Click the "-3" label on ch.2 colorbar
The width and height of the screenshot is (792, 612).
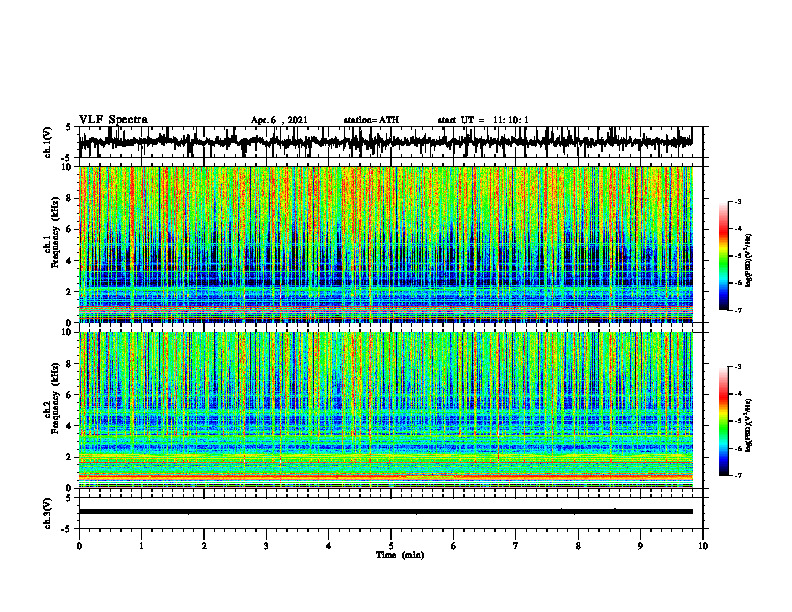click(738, 367)
